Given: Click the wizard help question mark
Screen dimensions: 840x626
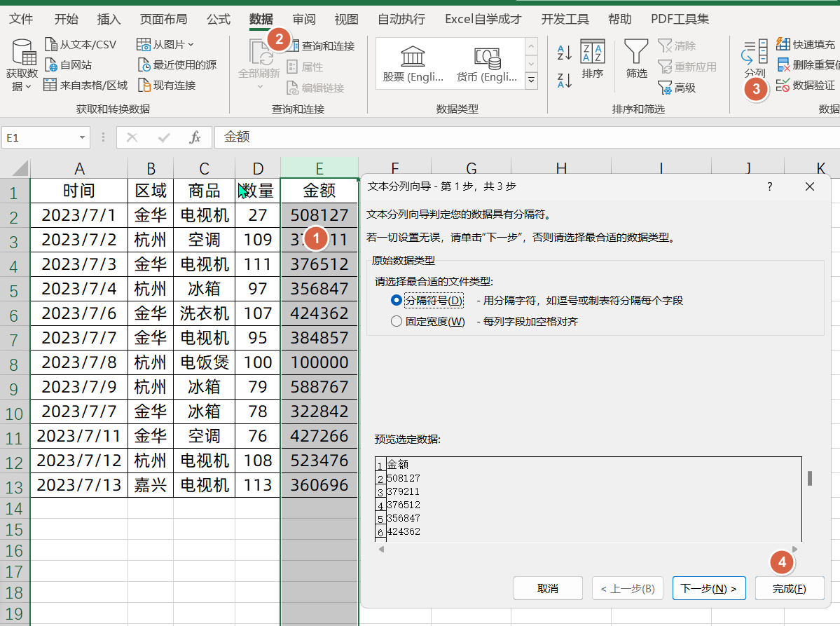Looking at the screenshot, I should [770, 186].
